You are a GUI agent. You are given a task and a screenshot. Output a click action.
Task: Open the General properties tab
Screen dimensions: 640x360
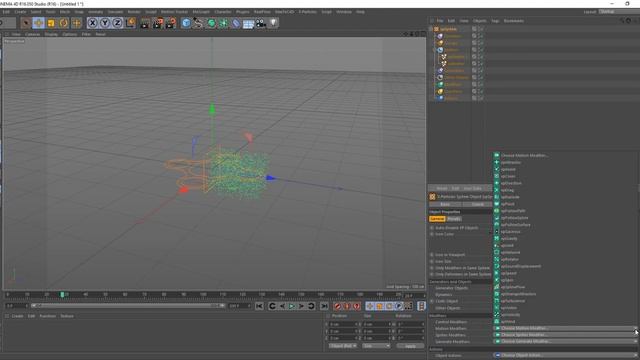[x=437, y=219]
